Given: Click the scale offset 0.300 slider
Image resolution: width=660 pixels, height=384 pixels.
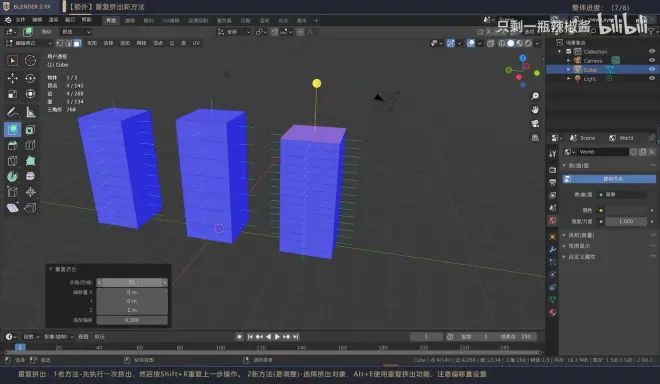Looking at the screenshot, I should click(132, 320).
